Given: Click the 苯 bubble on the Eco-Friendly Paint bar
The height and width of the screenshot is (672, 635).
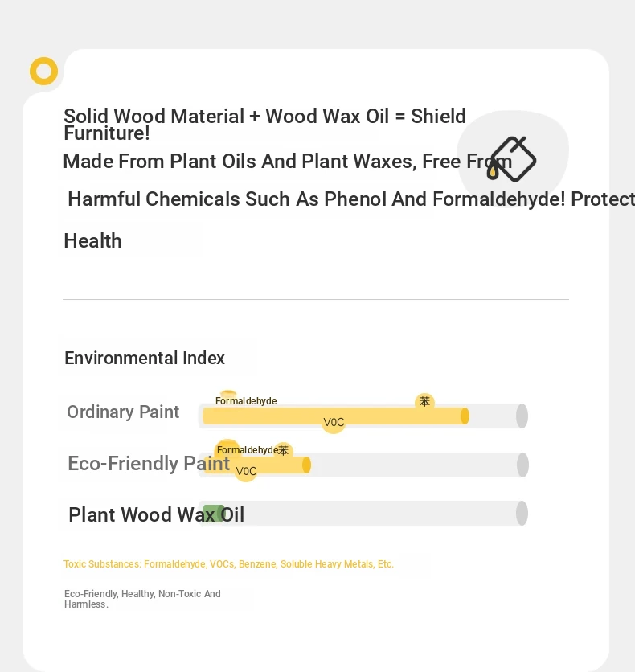Looking at the screenshot, I should (x=283, y=450).
